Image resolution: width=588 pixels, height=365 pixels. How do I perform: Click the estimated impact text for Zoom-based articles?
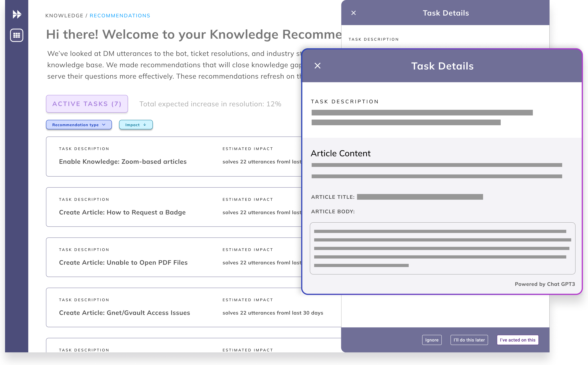pos(262,162)
